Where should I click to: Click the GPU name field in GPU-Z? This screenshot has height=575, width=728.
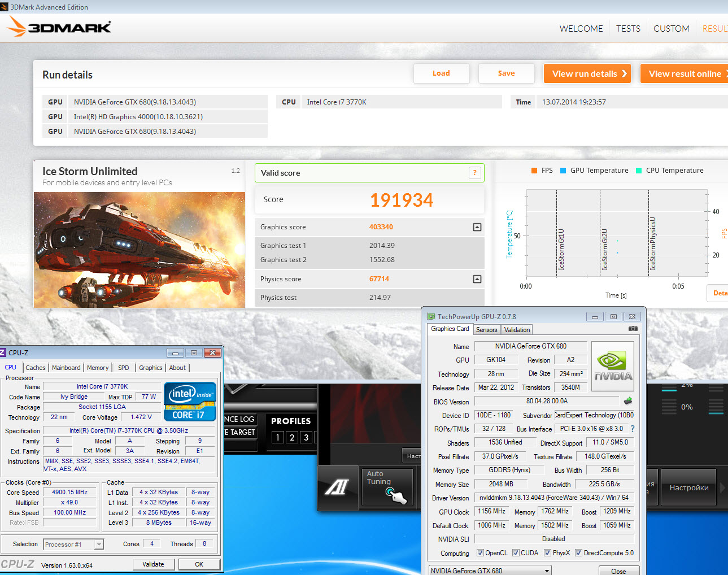[x=531, y=346]
